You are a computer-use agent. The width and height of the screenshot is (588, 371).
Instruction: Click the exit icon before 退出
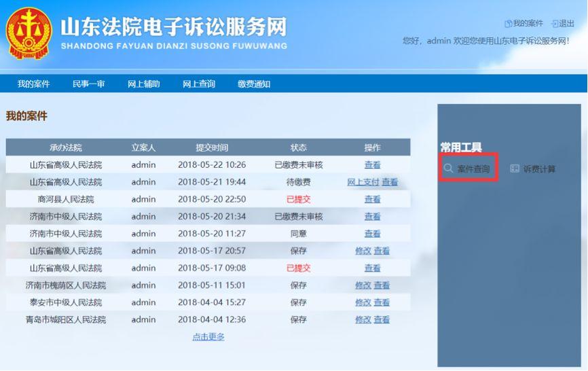point(554,24)
